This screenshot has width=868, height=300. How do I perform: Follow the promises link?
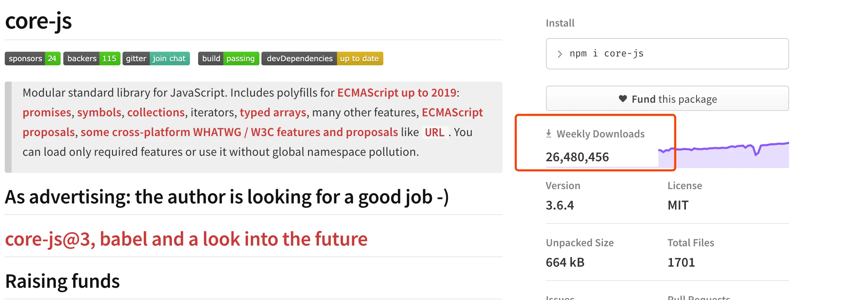coord(47,112)
